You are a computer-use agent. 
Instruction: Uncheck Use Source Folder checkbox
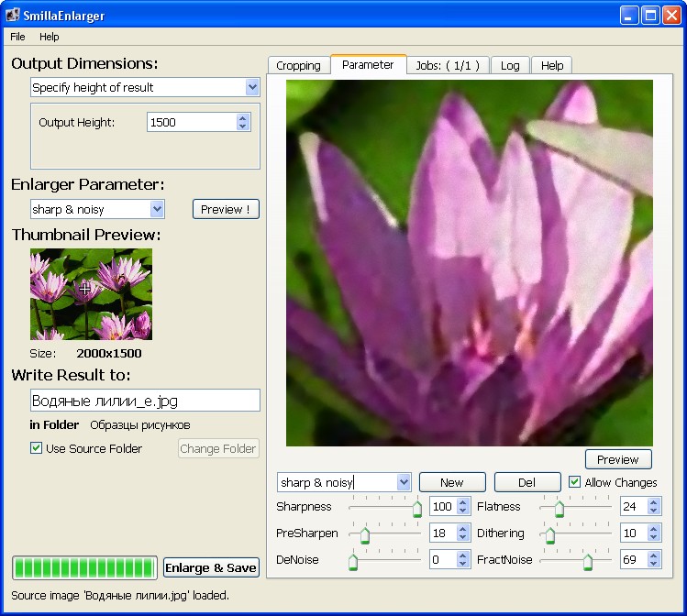[x=36, y=448]
